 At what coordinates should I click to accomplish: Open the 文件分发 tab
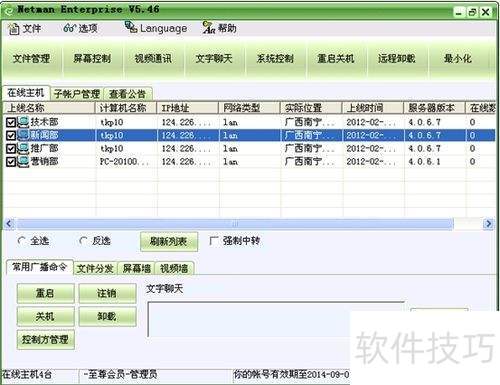tap(95, 268)
